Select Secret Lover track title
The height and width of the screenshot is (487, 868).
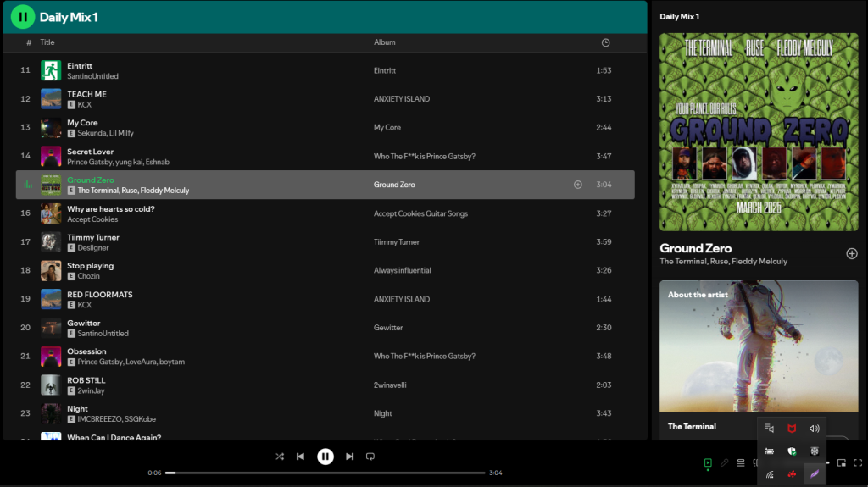coord(90,151)
